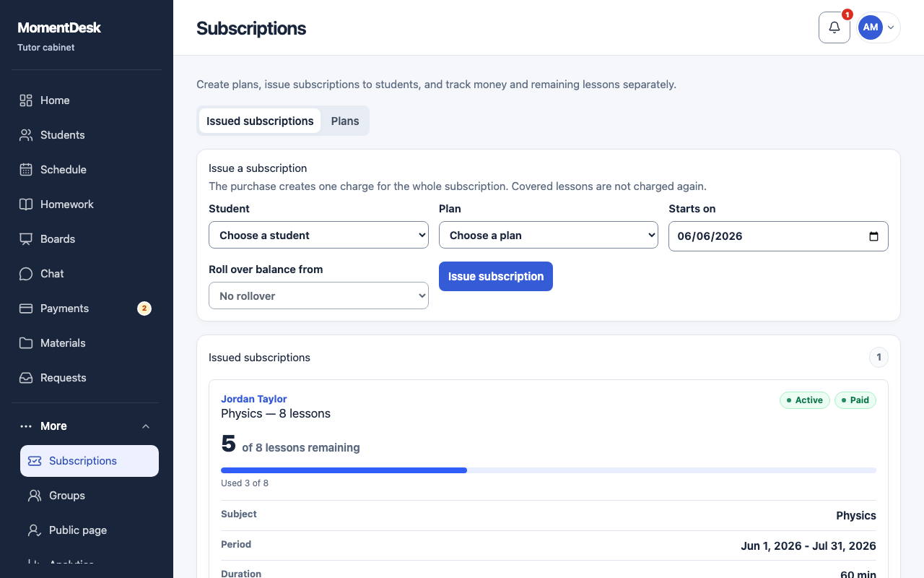Click the MomentDesk logo
The height and width of the screenshot is (578, 924).
59,27
